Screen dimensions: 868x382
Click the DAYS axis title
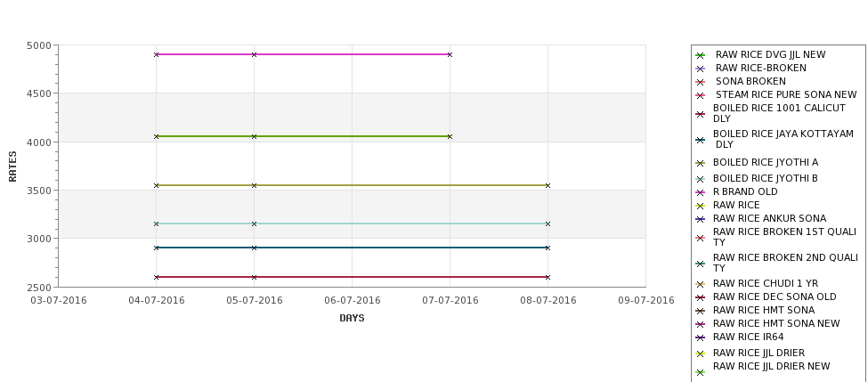tap(352, 318)
